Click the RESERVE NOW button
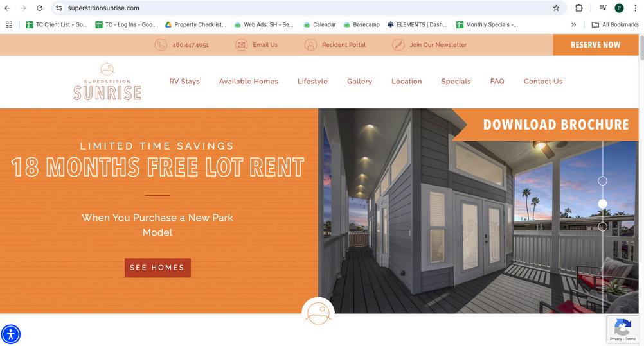The width and height of the screenshot is (644, 346). click(x=596, y=45)
